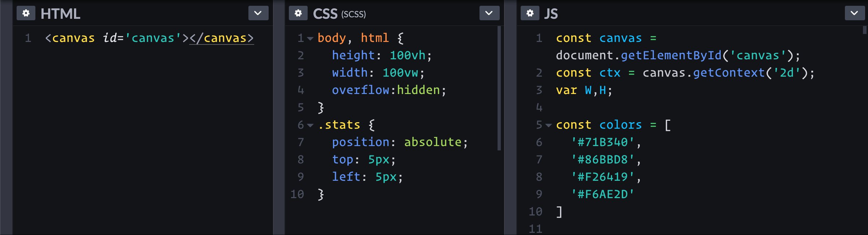
Task: Open the JS panel settings gear
Action: [x=530, y=13]
